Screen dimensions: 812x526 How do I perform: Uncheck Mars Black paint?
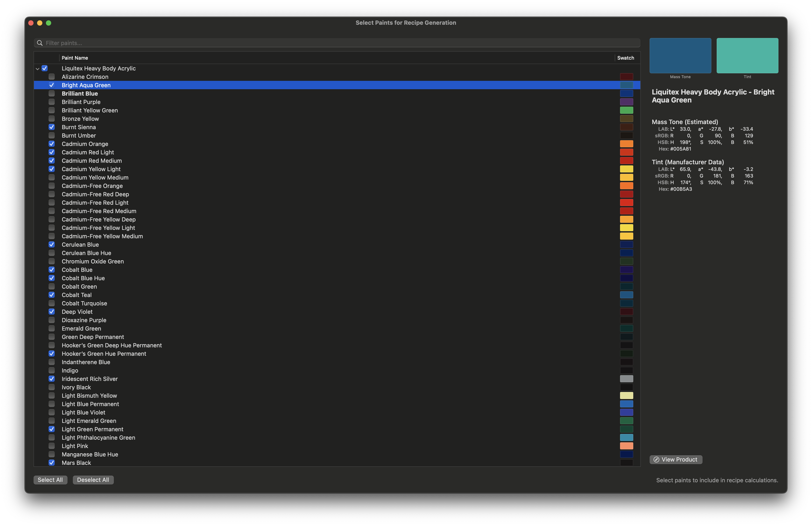51,462
